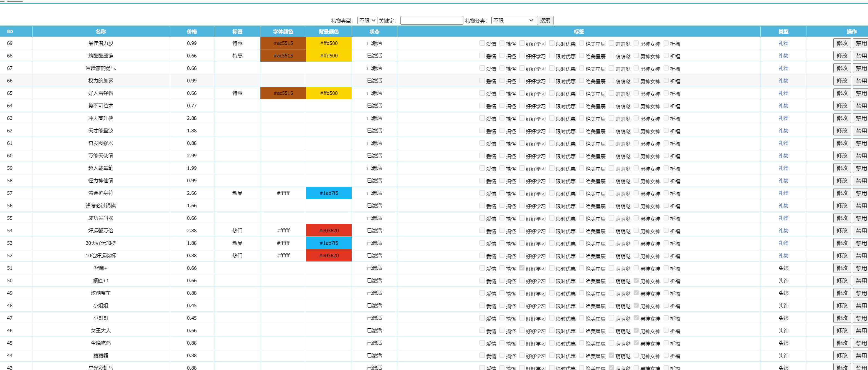
Task: Click the ID cell 61
Action: pos(10,143)
